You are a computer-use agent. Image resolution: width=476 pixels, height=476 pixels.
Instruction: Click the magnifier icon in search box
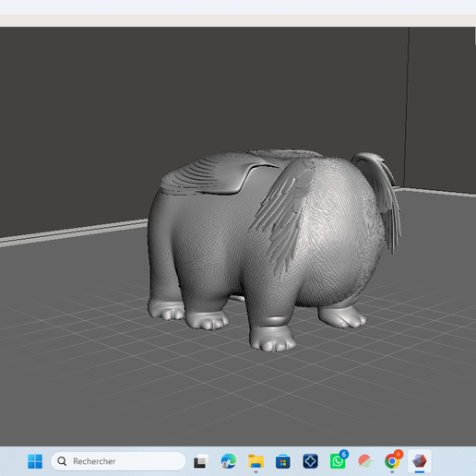(62, 461)
